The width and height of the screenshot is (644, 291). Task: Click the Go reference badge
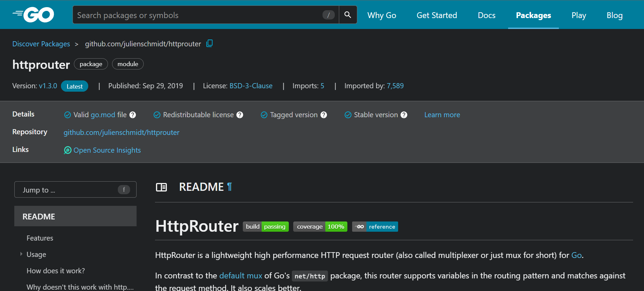click(375, 227)
